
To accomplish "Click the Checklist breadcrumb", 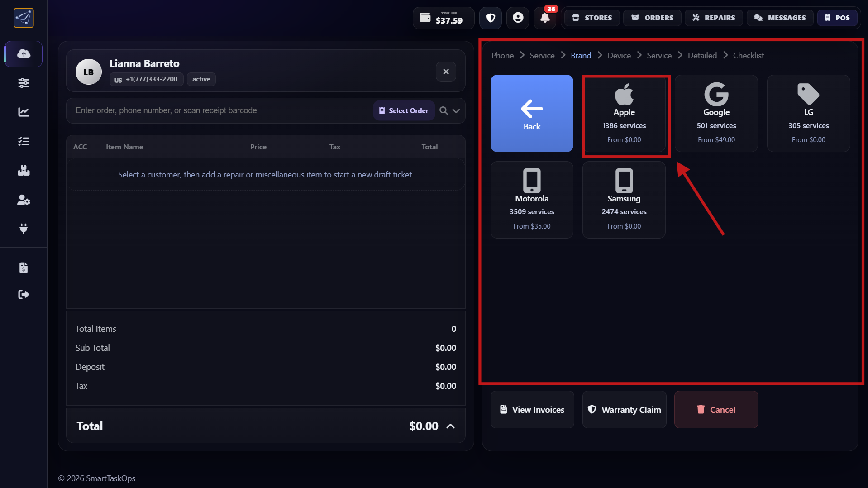I will point(748,55).
